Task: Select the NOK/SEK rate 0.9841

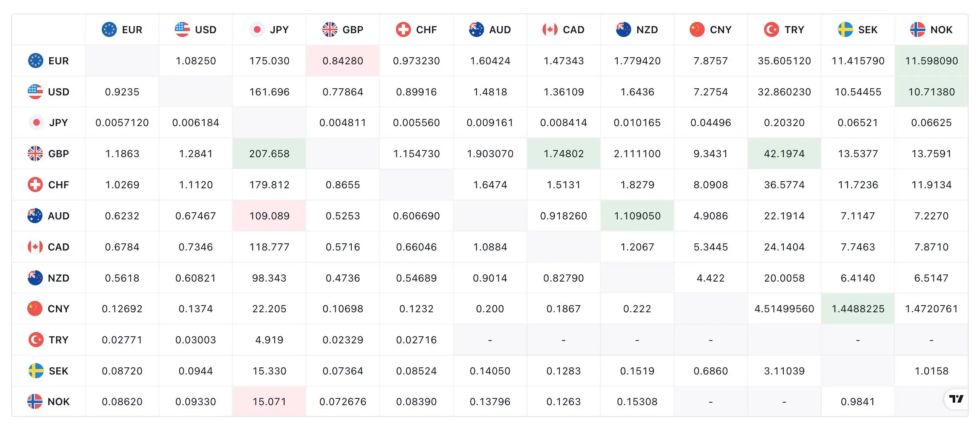Action: 858,401
